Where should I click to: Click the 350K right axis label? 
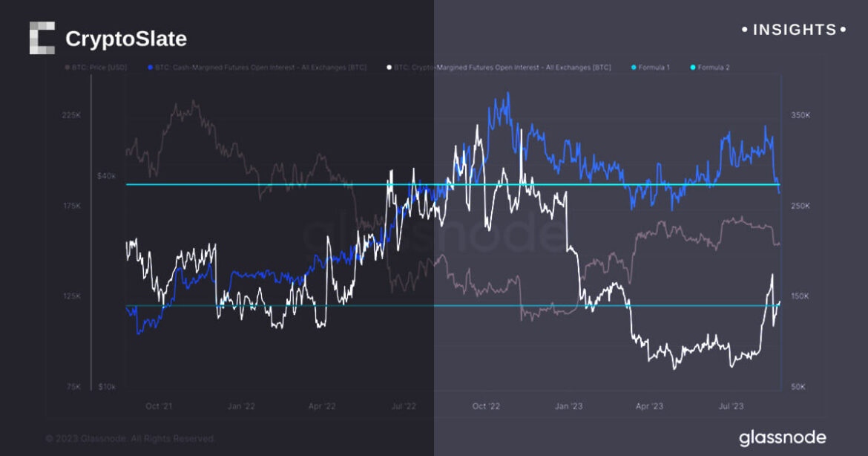800,116
